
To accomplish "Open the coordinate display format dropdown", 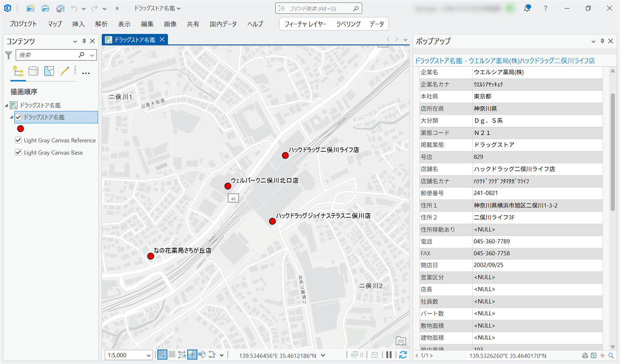I will tap(323, 355).
